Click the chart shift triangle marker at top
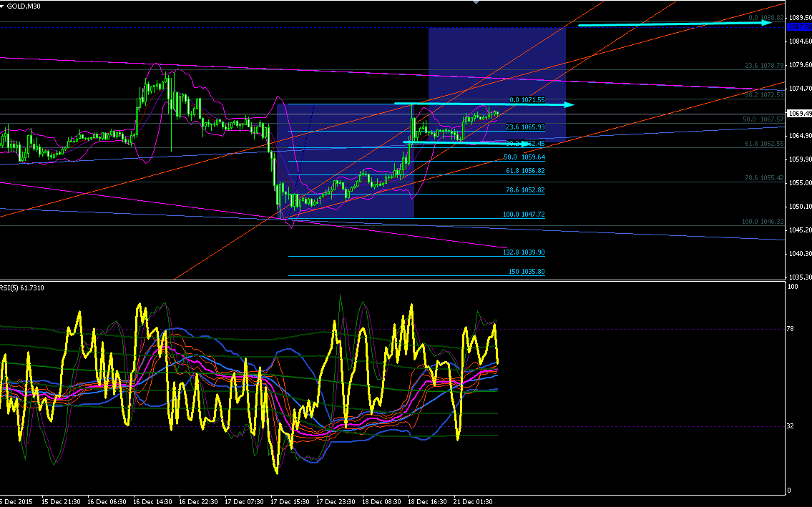812x507 pixels. 476,2
